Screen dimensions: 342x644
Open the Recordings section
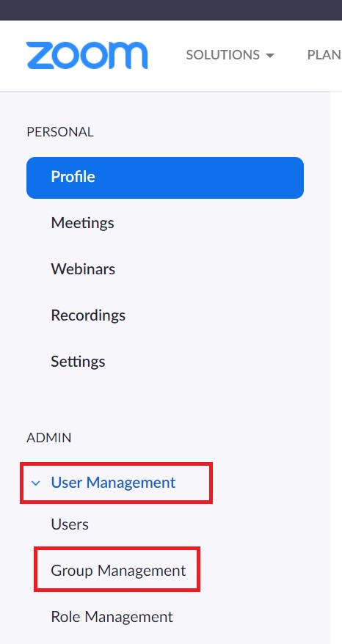88,315
